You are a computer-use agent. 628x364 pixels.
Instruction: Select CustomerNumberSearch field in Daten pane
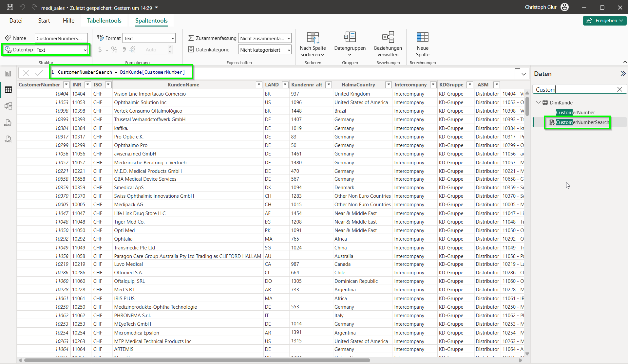[x=582, y=122]
